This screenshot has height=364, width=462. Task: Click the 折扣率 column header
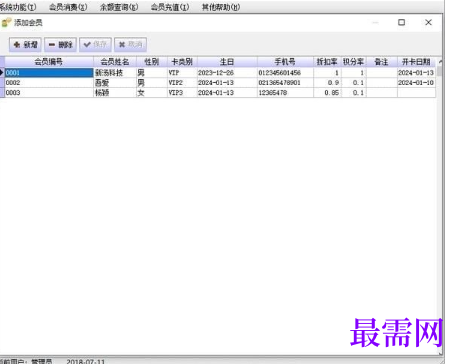pyautogui.click(x=327, y=62)
